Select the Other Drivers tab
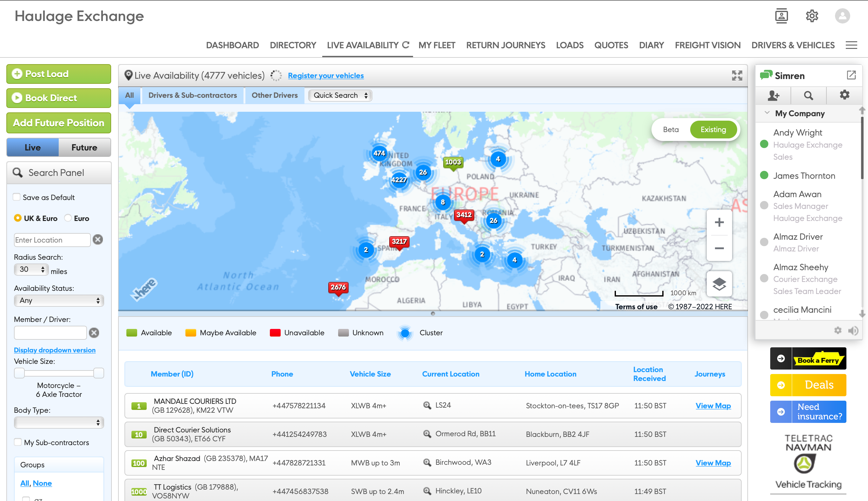Image resolution: width=868 pixels, height=501 pixels. [x=275, y=95]
